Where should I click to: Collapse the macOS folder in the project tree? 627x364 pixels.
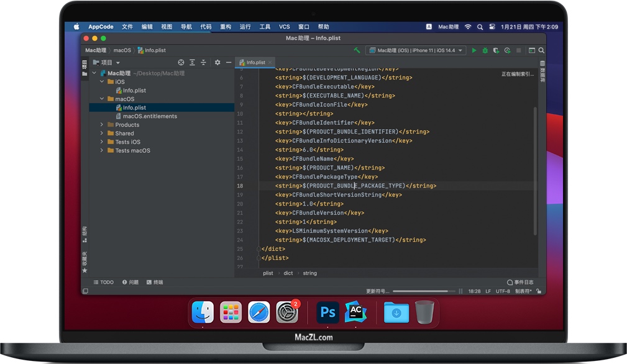coord(102,98)
